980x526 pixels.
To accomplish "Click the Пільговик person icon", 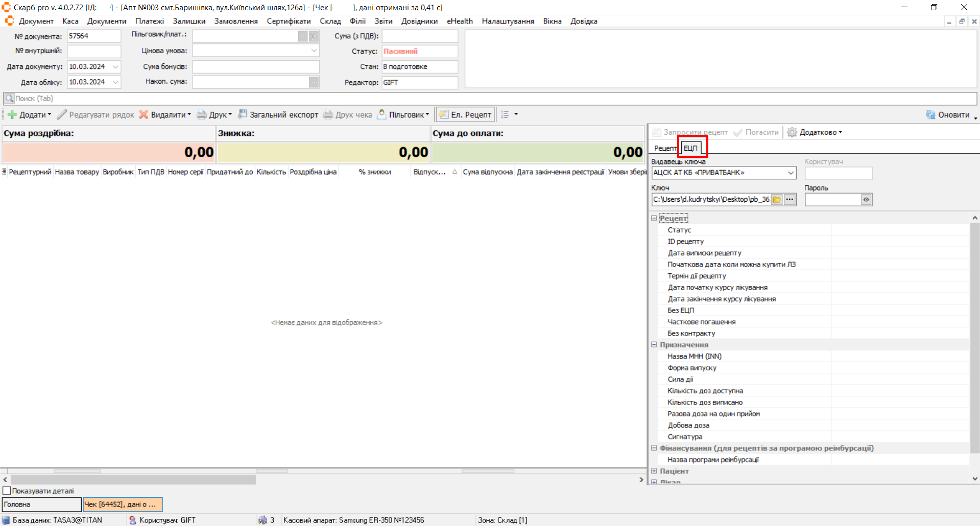I will (x=381, y=114).
